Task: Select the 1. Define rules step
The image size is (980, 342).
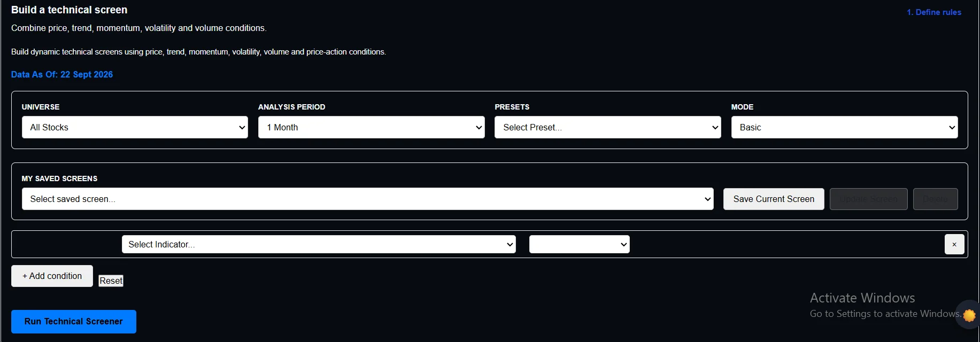Action: [933, 12]
